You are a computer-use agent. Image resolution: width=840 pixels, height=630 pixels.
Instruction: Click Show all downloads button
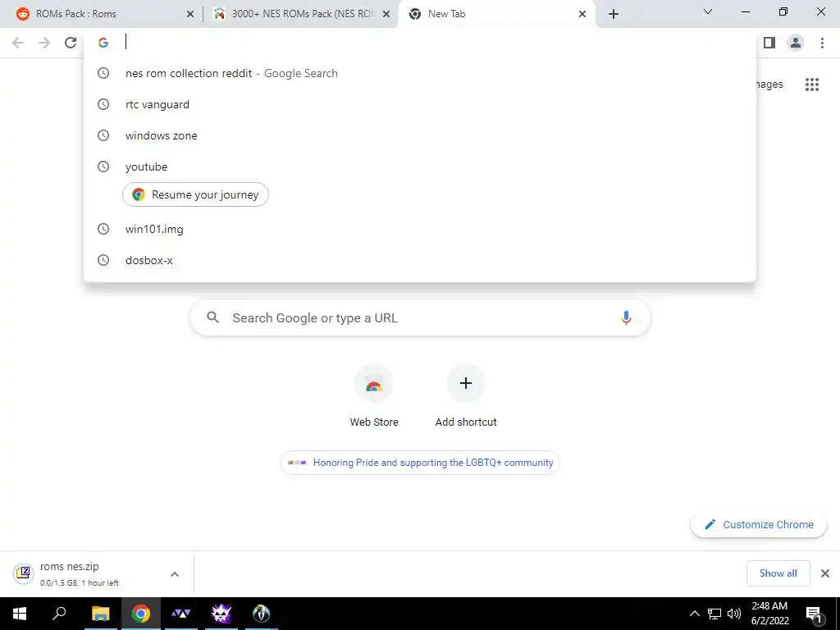click(778, 573)
